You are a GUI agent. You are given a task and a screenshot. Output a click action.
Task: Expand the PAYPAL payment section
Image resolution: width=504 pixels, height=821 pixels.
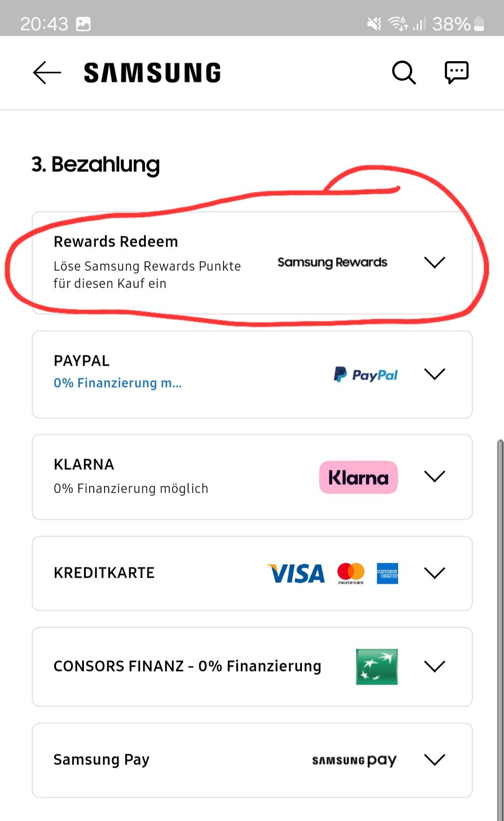point(434,374)
